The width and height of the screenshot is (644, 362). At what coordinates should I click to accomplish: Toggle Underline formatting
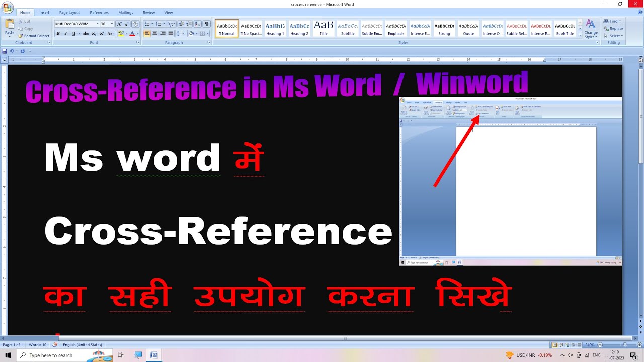[74, 34]
